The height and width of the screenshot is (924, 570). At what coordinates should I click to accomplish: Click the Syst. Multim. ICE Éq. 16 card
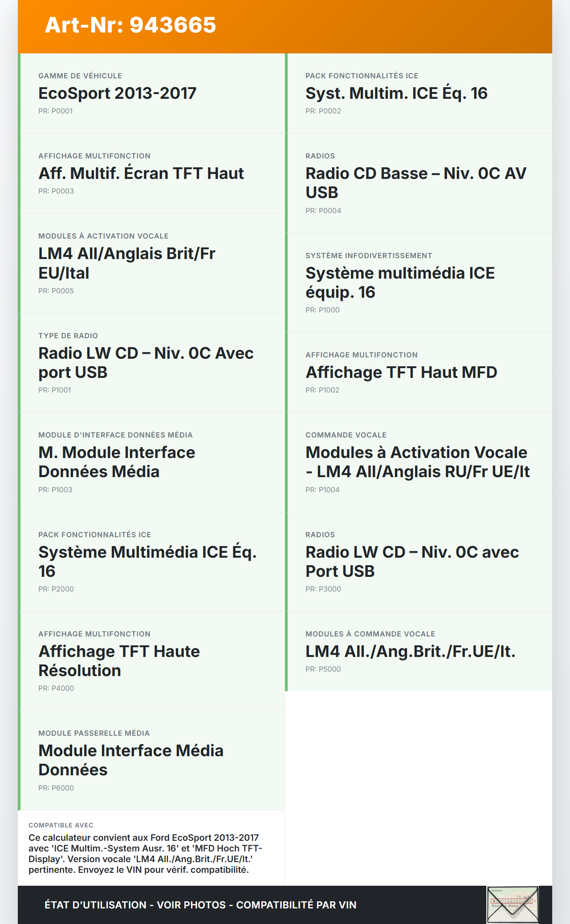419,93
